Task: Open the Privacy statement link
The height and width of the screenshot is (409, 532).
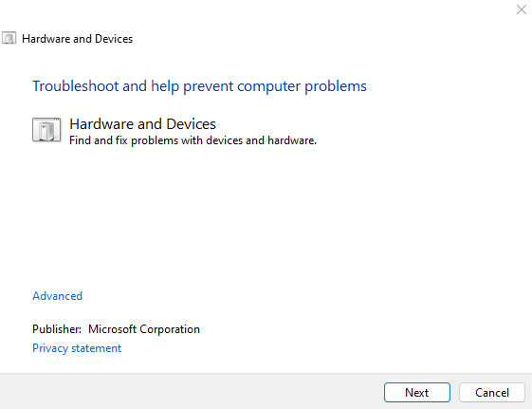Action: click(x=77, y=348)
